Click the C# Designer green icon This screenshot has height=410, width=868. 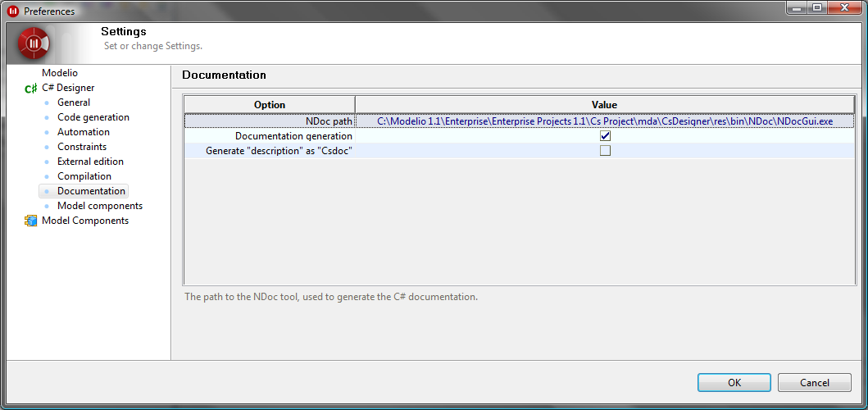coord(31,88)
